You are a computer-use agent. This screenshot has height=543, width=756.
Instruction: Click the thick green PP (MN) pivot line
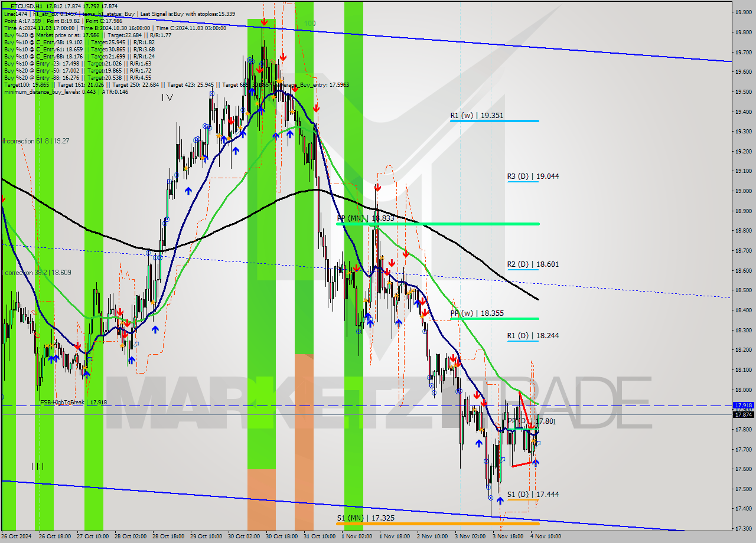[438, 224]
